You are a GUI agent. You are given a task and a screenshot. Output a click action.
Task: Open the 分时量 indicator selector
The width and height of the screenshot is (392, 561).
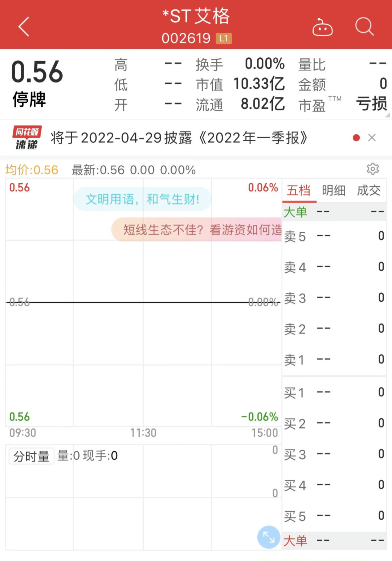click(x=31, y=456)
